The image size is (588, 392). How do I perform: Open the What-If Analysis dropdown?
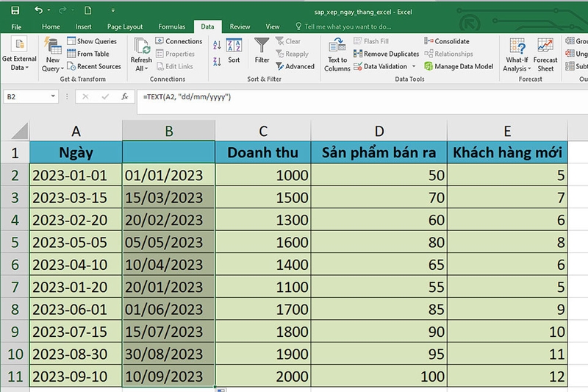[x=517, y=54]
